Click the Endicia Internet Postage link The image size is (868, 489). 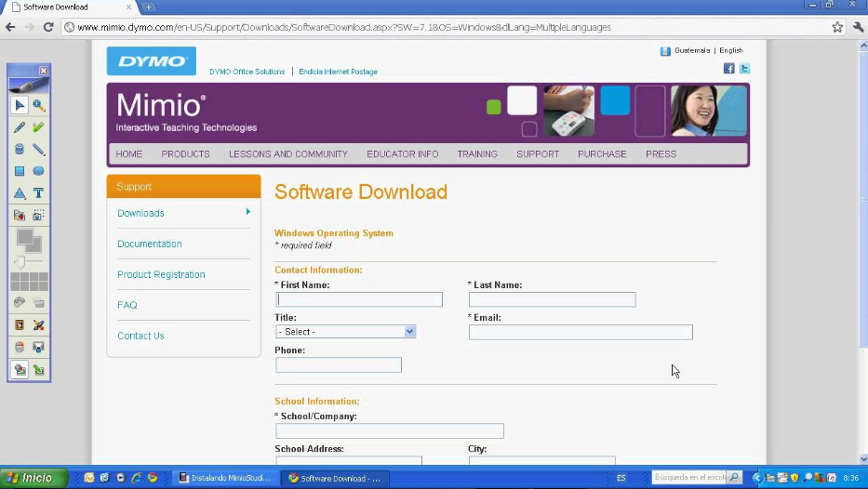(x=338, y=72)
